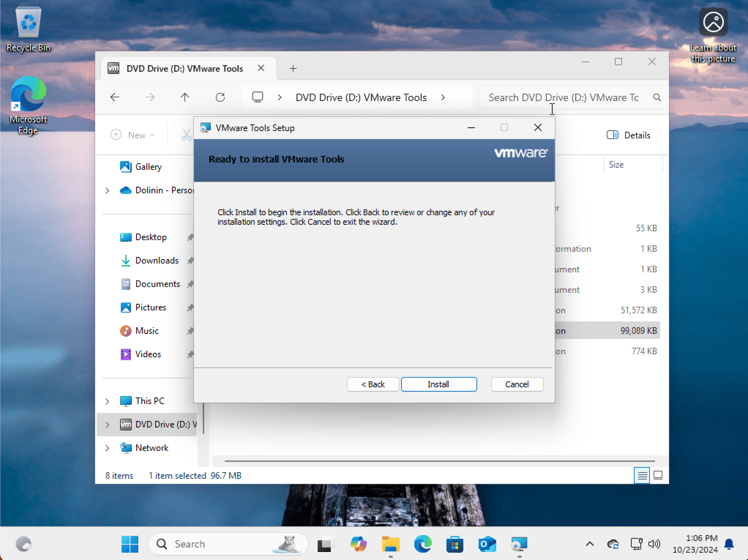
Task: Toggle the Details pane
Action: point(629,135)
